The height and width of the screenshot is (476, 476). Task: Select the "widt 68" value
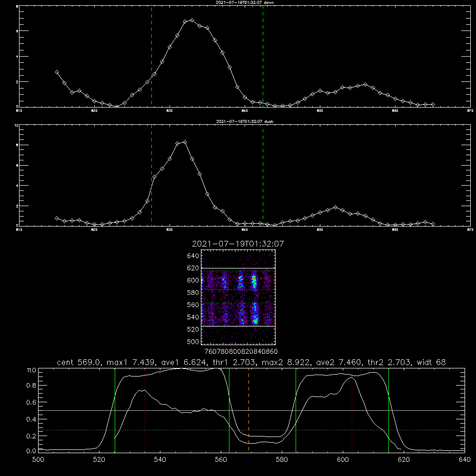tap(431, 362)
